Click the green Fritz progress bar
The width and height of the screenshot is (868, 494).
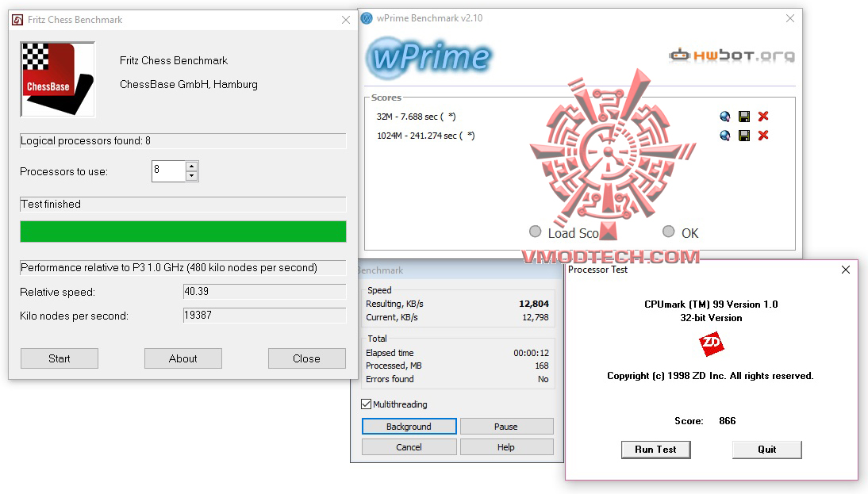[x=183, y=232]
